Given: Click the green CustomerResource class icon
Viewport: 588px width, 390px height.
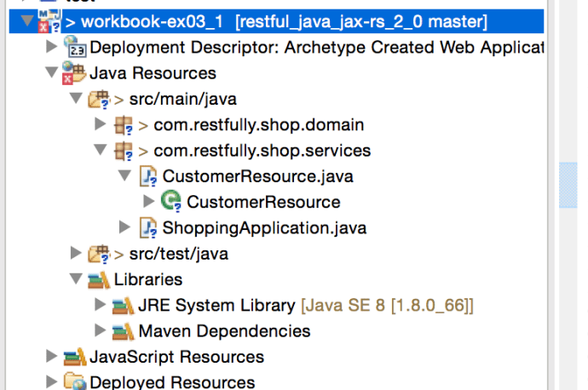Looking at the screenshot, I should tap(172, 203).
